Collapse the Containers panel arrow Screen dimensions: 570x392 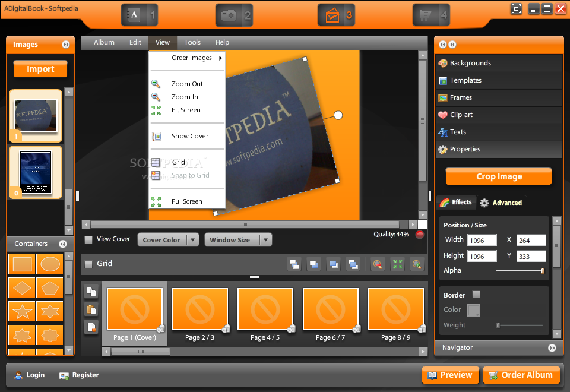point(63,244)
